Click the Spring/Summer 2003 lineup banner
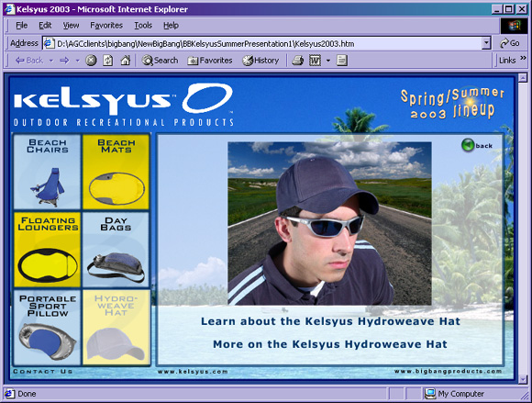The image size is (532, 403). (x=452, y=103)
